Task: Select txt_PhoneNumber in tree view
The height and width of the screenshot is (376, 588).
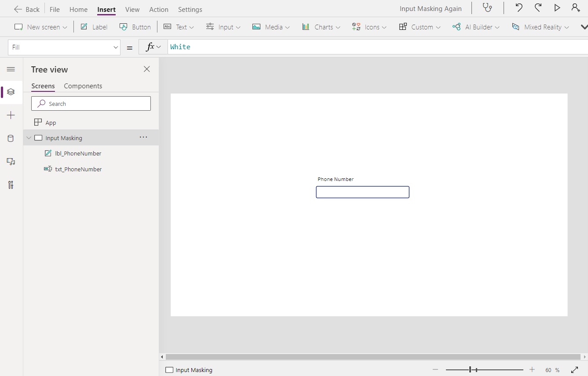Action: (78, 169)
